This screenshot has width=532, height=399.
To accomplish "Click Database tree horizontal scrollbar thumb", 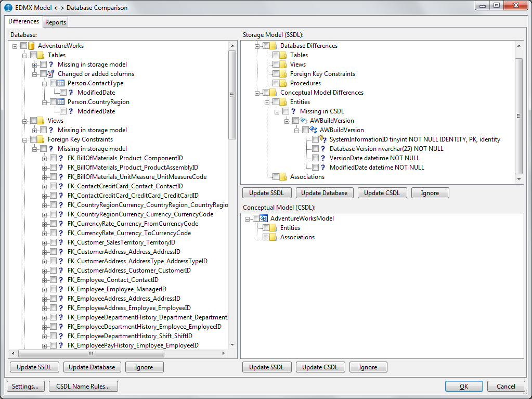I will (91, 353).
